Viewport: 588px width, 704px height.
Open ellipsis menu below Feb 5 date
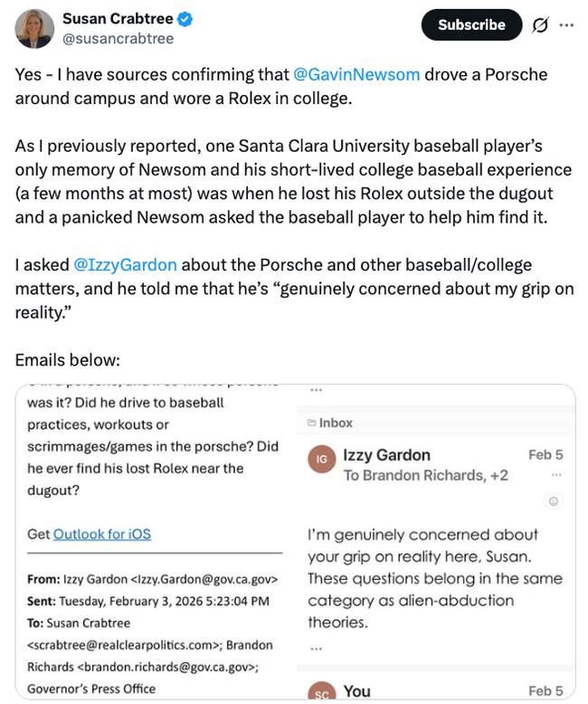[555, 475]
